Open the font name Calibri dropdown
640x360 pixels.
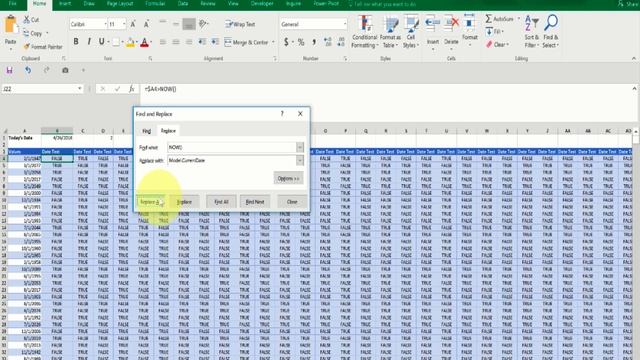click(x=105, y=24)
